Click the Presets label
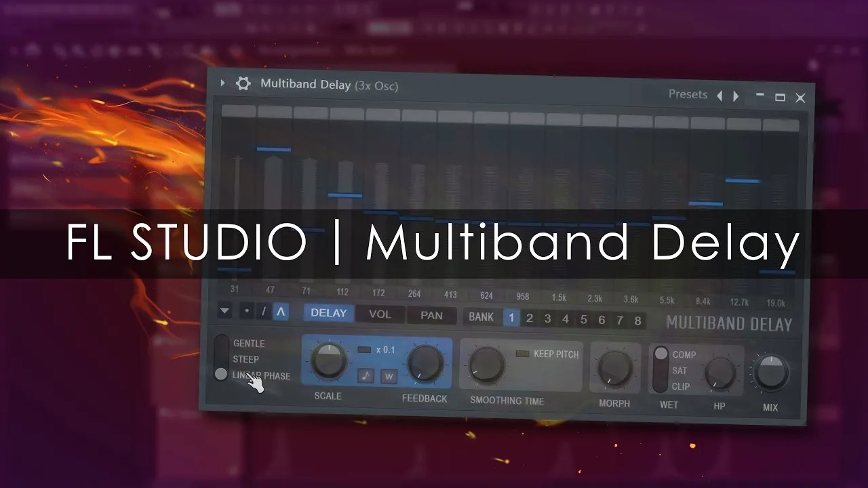 click(x=688, y=94)
